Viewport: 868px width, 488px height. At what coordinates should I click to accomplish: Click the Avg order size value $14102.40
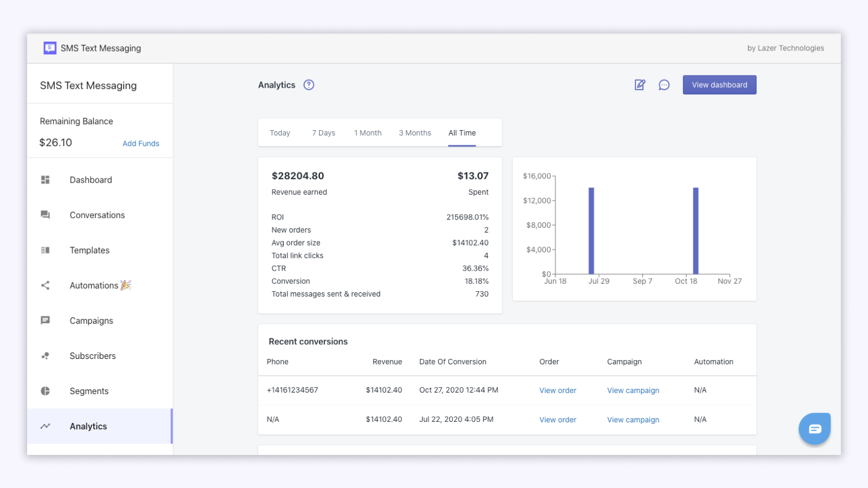pos(470,243)
